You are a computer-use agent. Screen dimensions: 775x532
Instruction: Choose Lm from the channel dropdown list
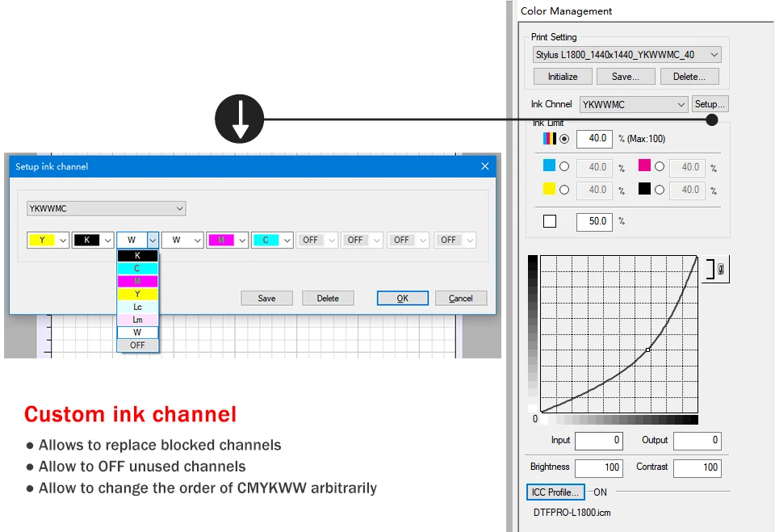[x=137, y=320]
